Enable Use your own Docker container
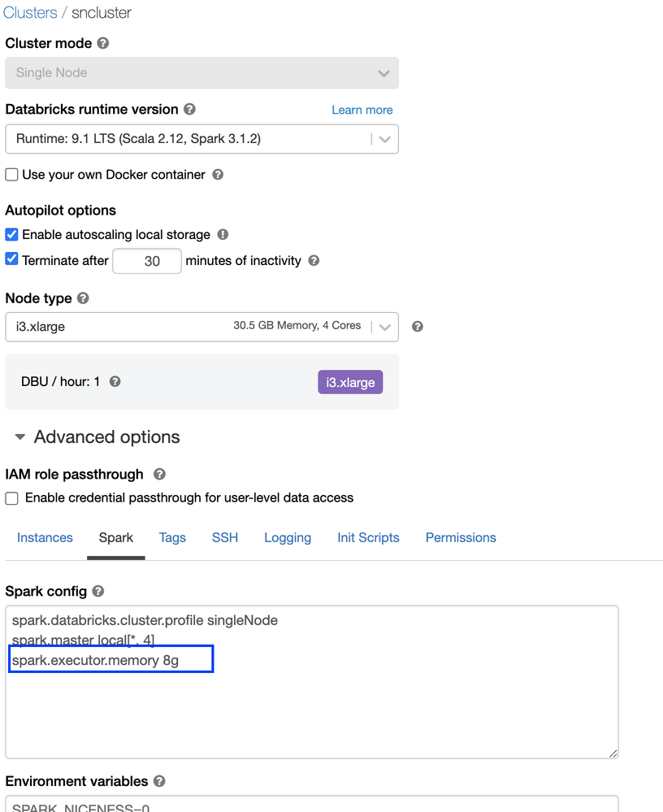The height and width of the screenshot is (812, 663). point(12,175)
